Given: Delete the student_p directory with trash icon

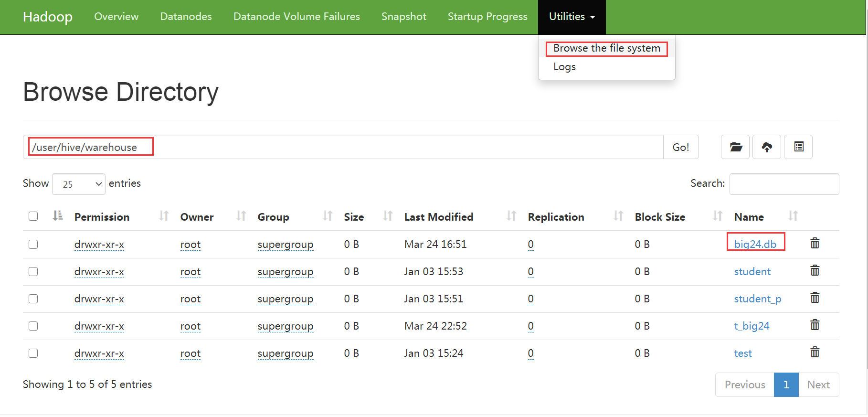Looking at the screenshot, I should (815, 298).
